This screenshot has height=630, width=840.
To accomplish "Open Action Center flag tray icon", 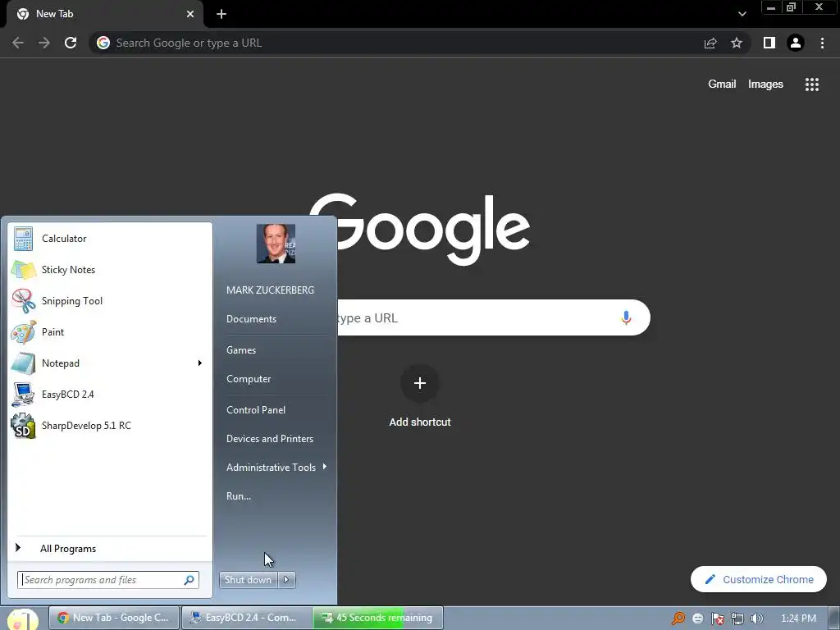I will click(x=718, y=619).
